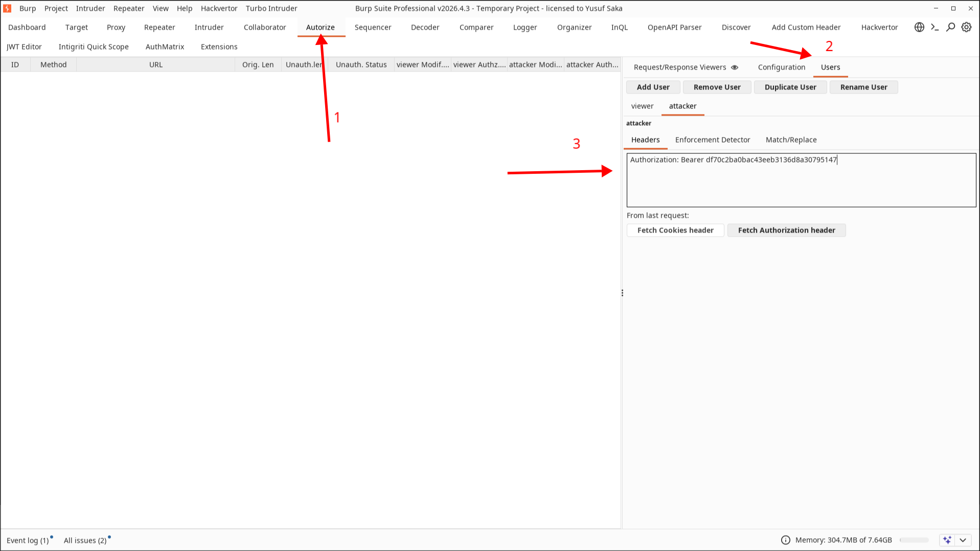Switch to the Discover tab
The width and height of the screenshot is (980, 551).
(736, 27)
